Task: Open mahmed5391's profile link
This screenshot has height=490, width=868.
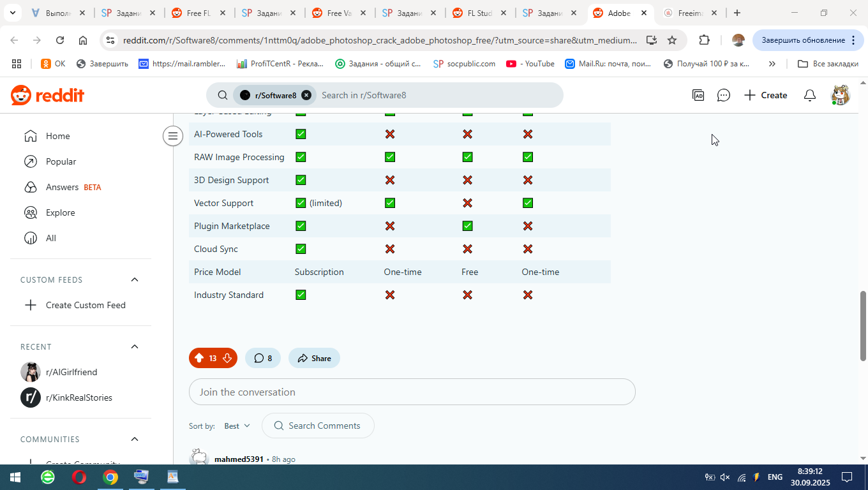Action: [x=239, y=459]
